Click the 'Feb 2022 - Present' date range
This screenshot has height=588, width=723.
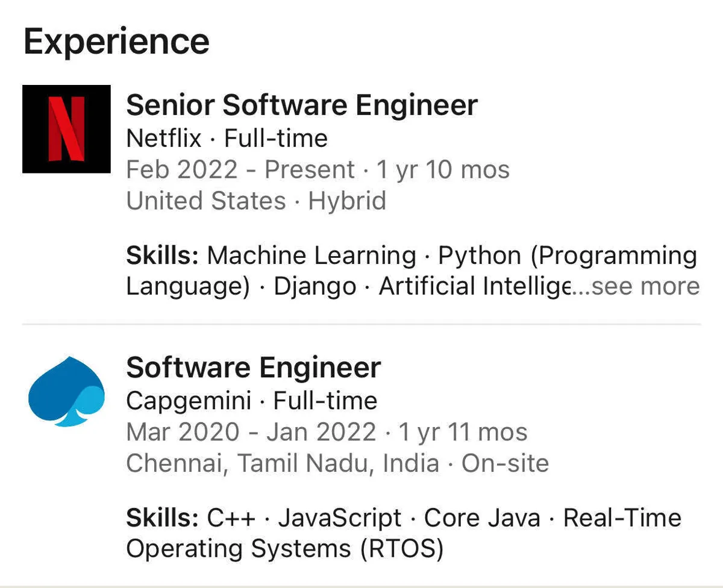coord(240,170)
